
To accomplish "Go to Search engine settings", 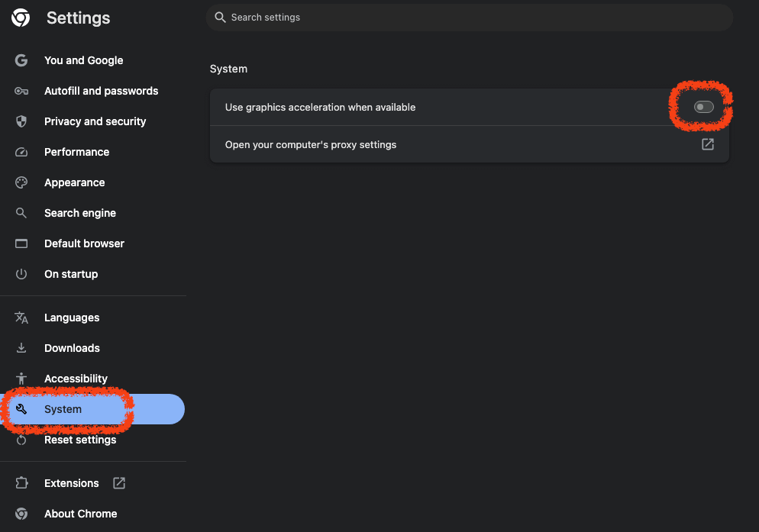I will tap(80, 213).
